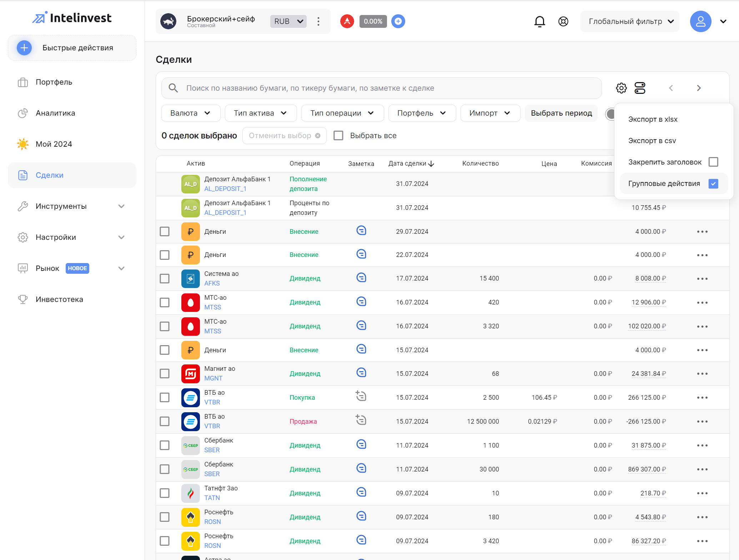Click the Быстрые действия button
Image resolution: width=739 pixels, height=560 pixels.
(72, 48)
